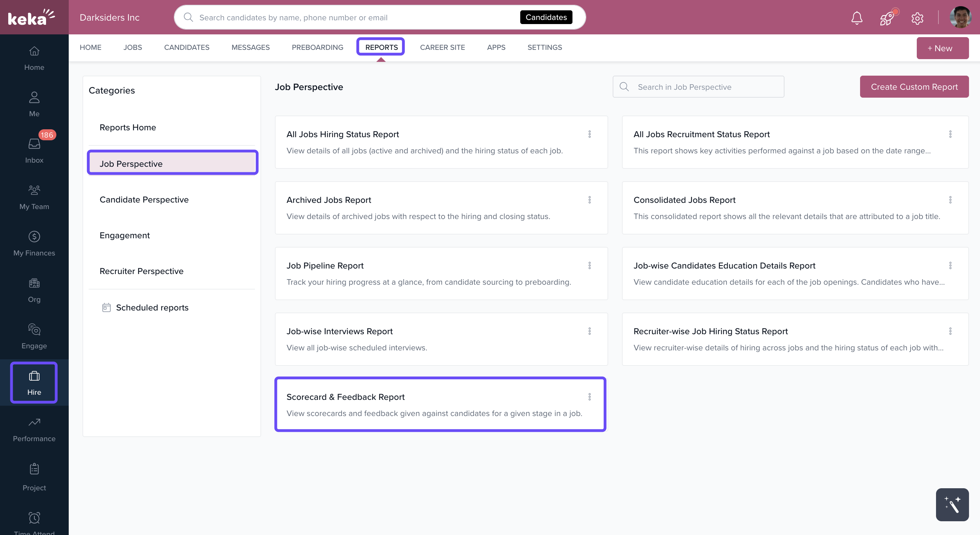
Task: Open the notifications bell icon
Action: tap(856, 18)
